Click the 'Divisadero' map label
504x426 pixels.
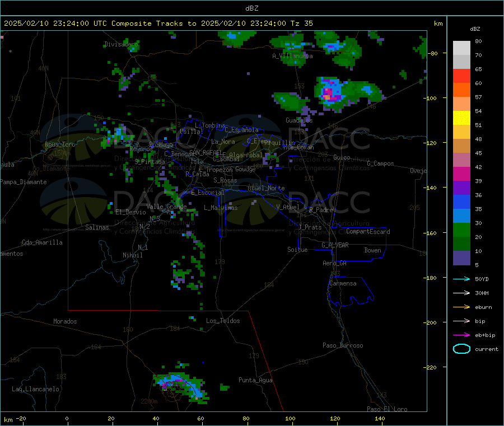click(x=121, y=44)
